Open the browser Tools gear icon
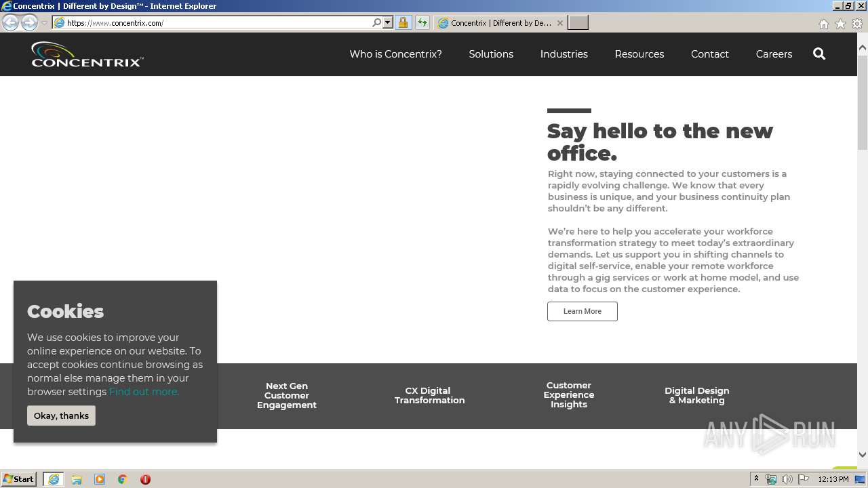 857,24
